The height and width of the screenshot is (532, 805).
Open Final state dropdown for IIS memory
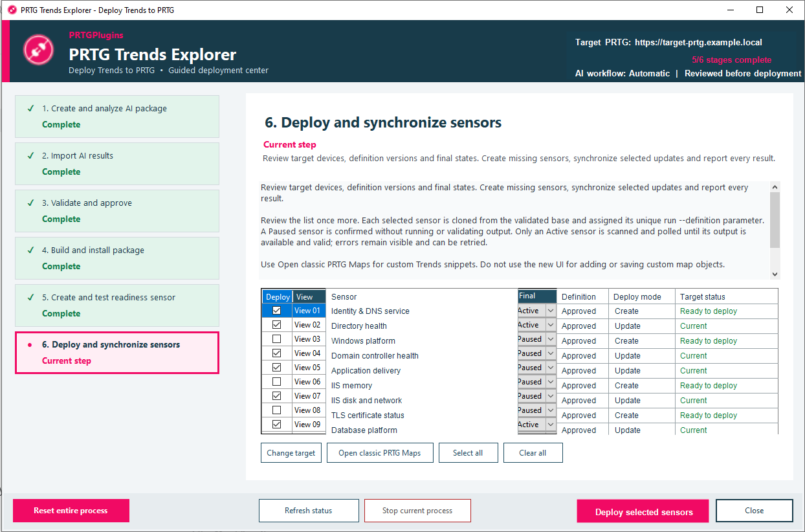[551, 382]
